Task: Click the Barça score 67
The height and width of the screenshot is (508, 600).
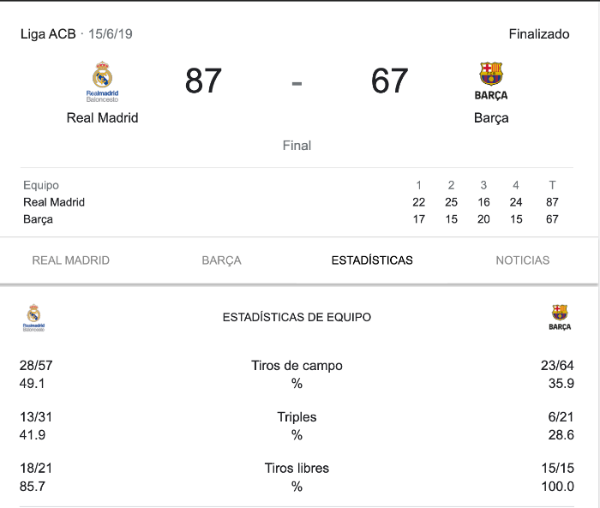Action: click(x=389, y=81)
